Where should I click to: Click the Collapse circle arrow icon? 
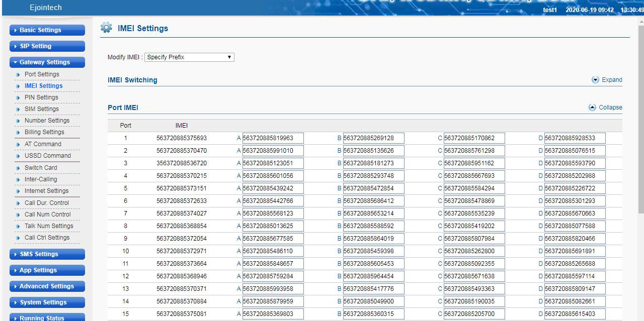point(592,108)
